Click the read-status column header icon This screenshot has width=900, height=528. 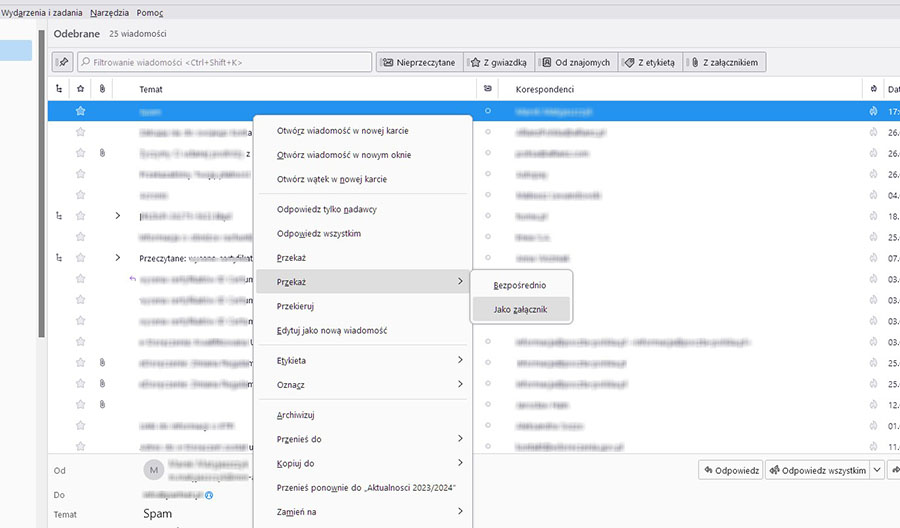(x=488, y=88)
